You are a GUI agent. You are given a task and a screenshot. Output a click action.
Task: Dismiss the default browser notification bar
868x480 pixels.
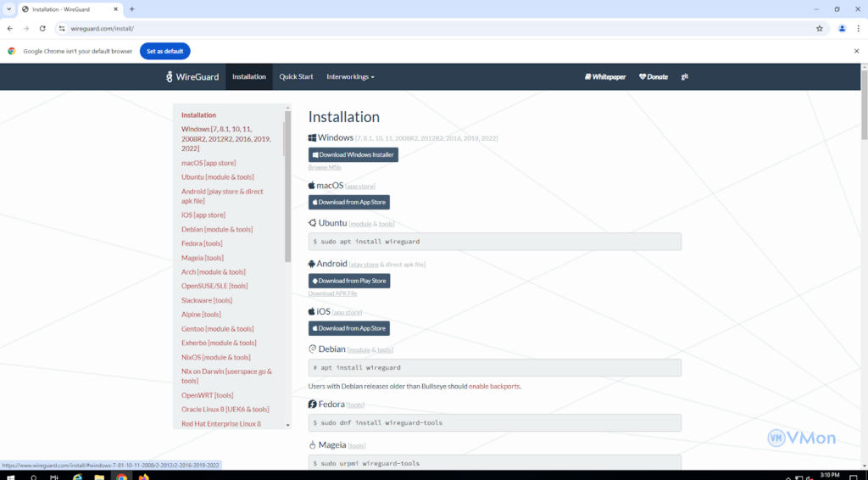coord(856,51)
